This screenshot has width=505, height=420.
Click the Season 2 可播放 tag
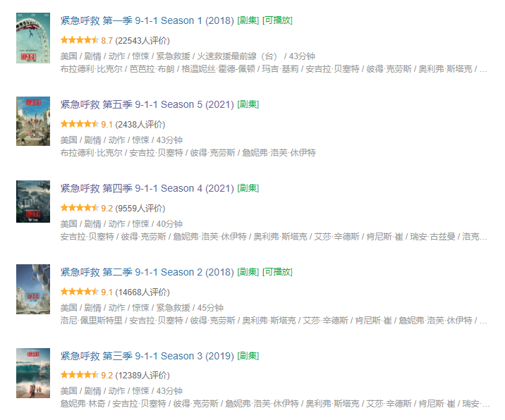[x=277, y=272]
